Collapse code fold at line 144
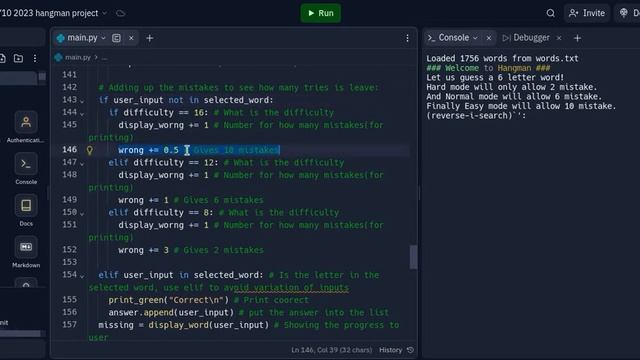Viewport: 640px width, 360px height. (x=82, y=113)
